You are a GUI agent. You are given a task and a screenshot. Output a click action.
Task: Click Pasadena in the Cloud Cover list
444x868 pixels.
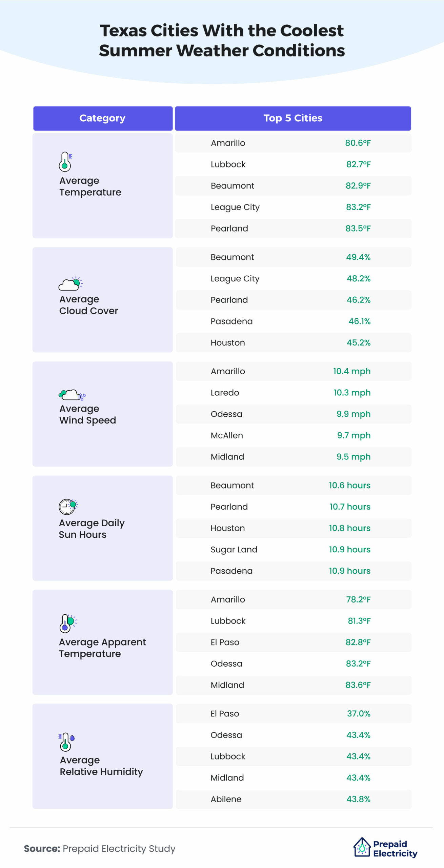(231, 321)
